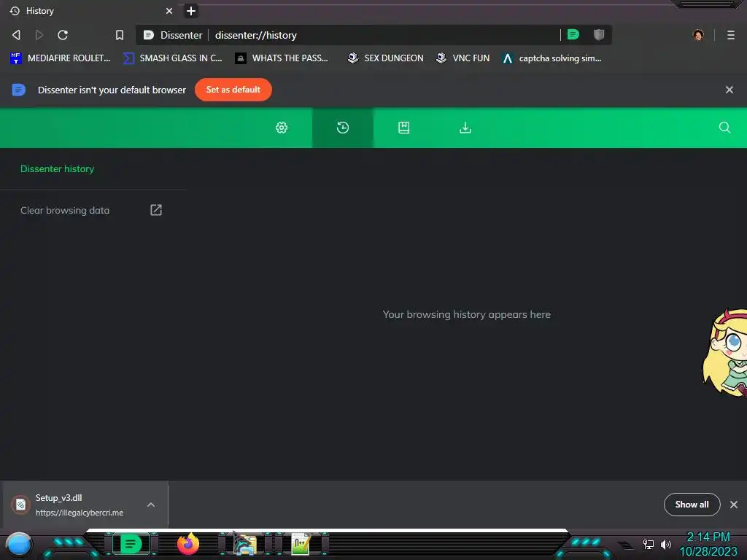Viewport: 747px width, 560px height.
Task: Open new tab with the plus button
Action: (191, 11)
